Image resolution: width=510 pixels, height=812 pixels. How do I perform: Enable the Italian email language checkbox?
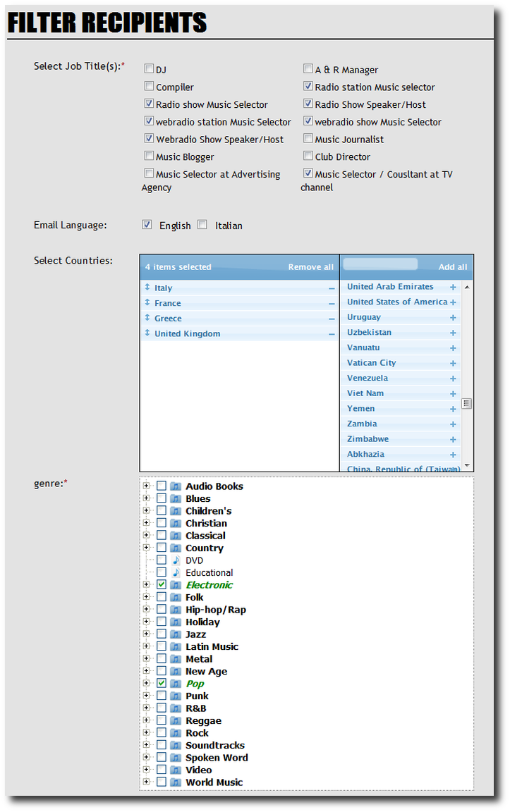click(x=202, y=225)
